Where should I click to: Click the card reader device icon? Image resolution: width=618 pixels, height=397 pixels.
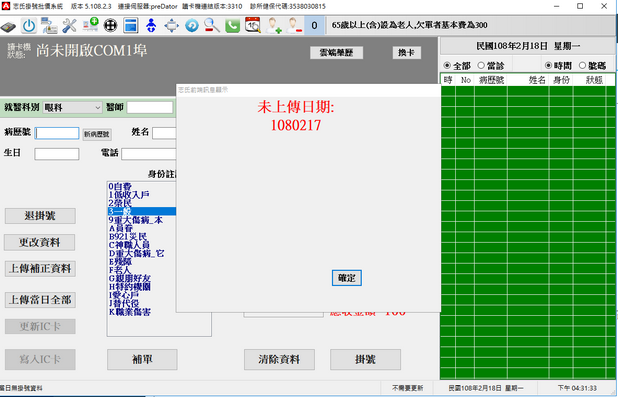[8, 26]
